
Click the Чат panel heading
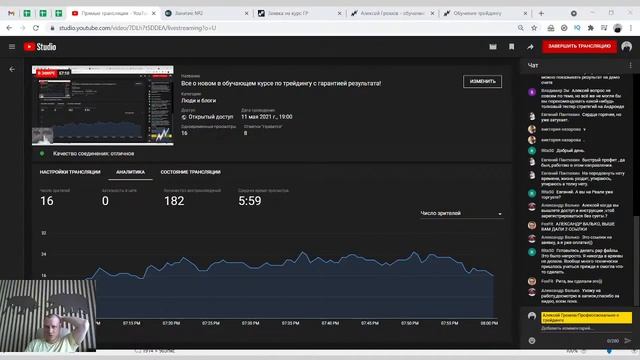pos(533,65)
